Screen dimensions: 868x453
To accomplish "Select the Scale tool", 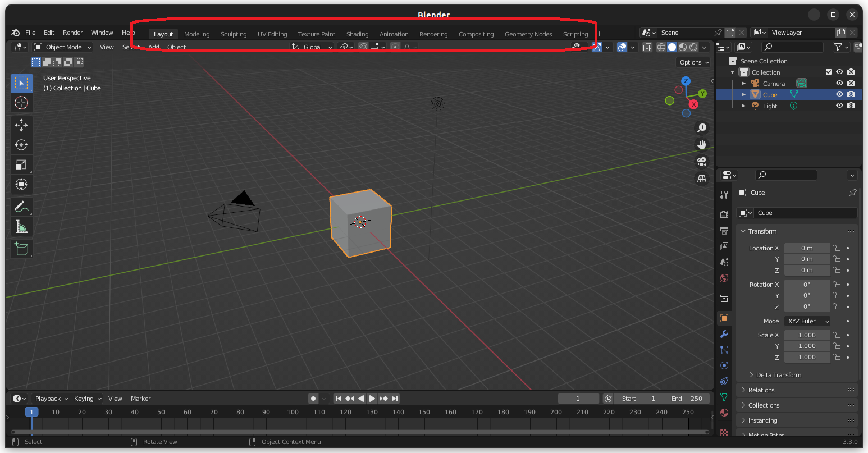I will tap(21, 164).
